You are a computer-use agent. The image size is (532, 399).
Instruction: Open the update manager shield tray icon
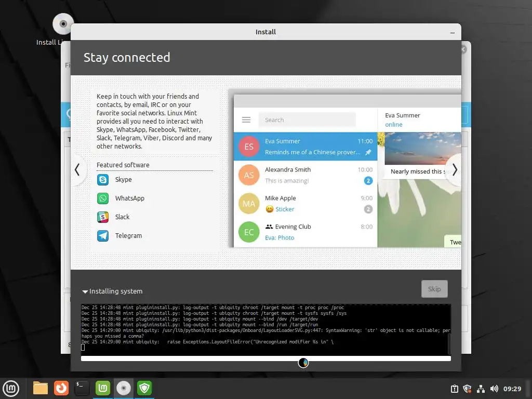click(467, 389)
